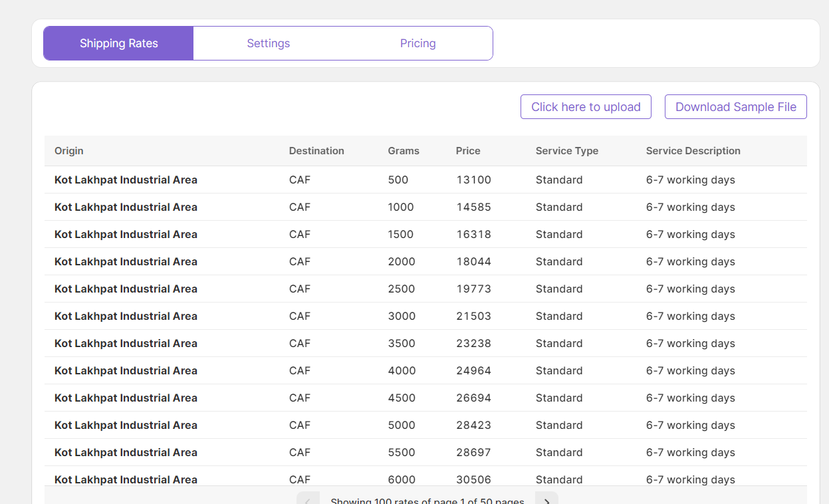
Task: Download the sample file
Action: point(735,107)
